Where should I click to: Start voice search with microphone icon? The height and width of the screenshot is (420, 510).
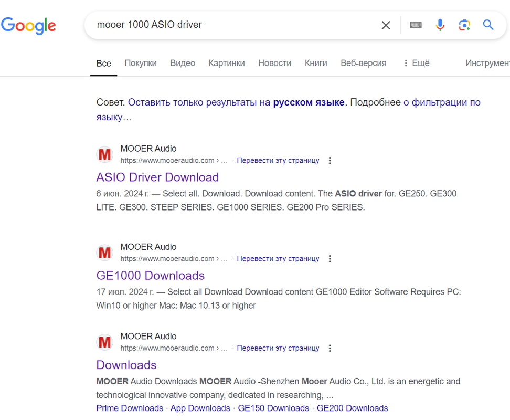pos(440,25)
